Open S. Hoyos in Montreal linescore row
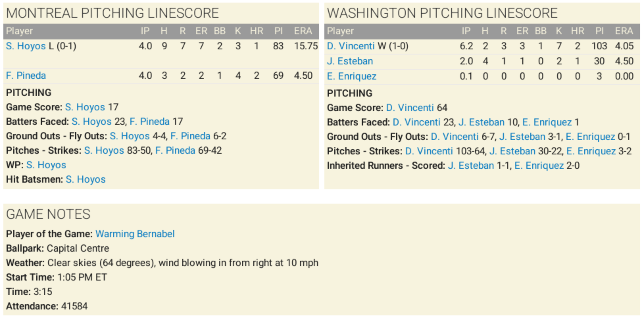The image size is (644, 316). [x=26, y=46]
